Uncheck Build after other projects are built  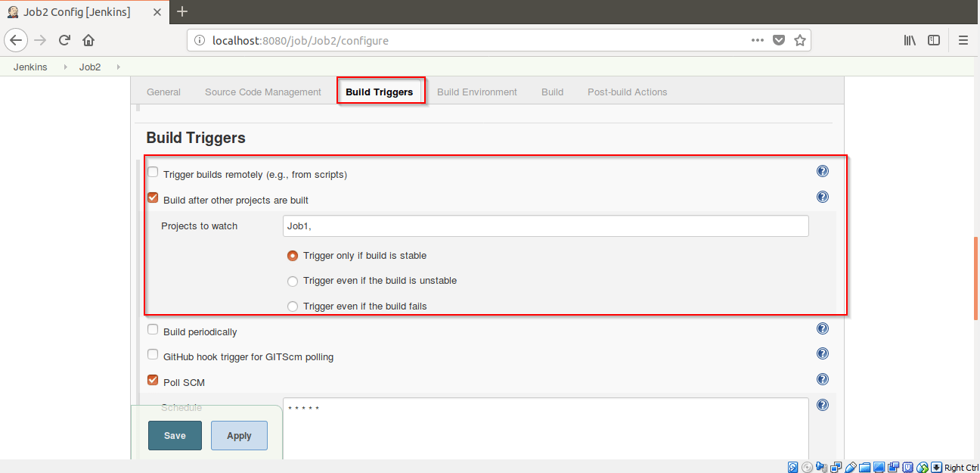153,198
